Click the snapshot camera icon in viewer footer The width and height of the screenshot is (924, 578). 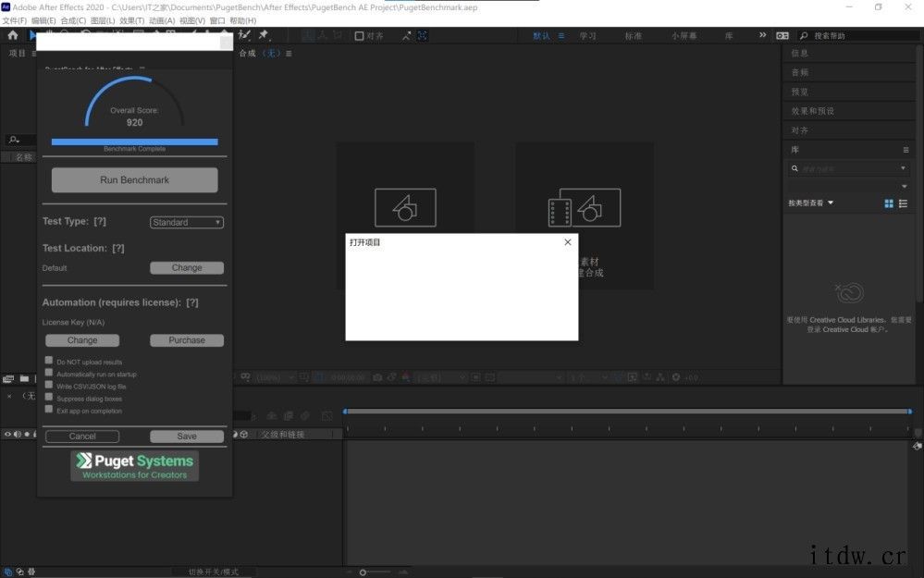(377, 377)
